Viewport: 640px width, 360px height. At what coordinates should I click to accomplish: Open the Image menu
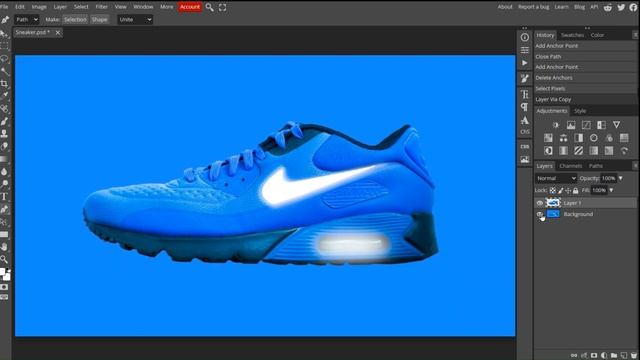point(39,7)
